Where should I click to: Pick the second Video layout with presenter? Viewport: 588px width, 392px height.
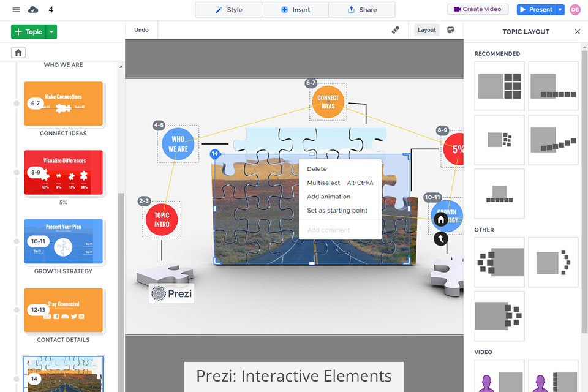pos(553,376)
